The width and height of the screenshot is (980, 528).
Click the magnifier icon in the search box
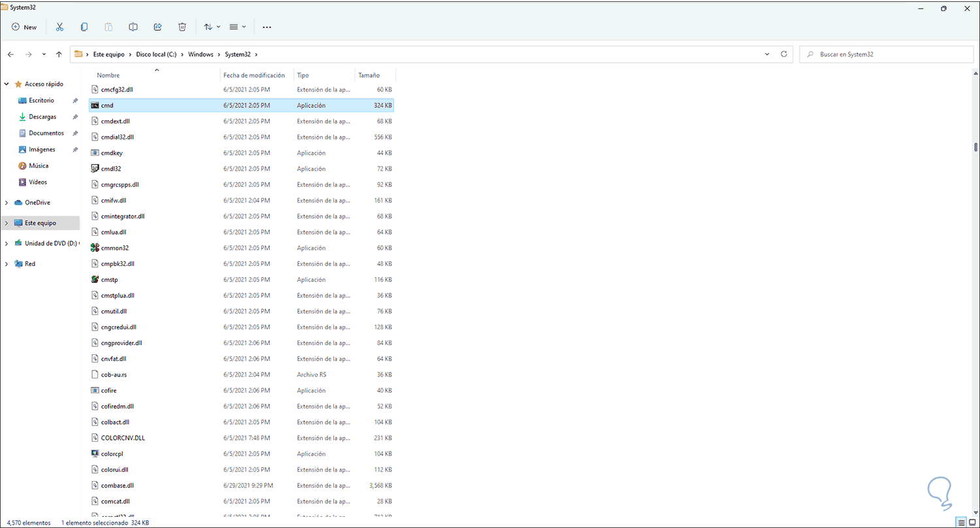tap(810, 54)
